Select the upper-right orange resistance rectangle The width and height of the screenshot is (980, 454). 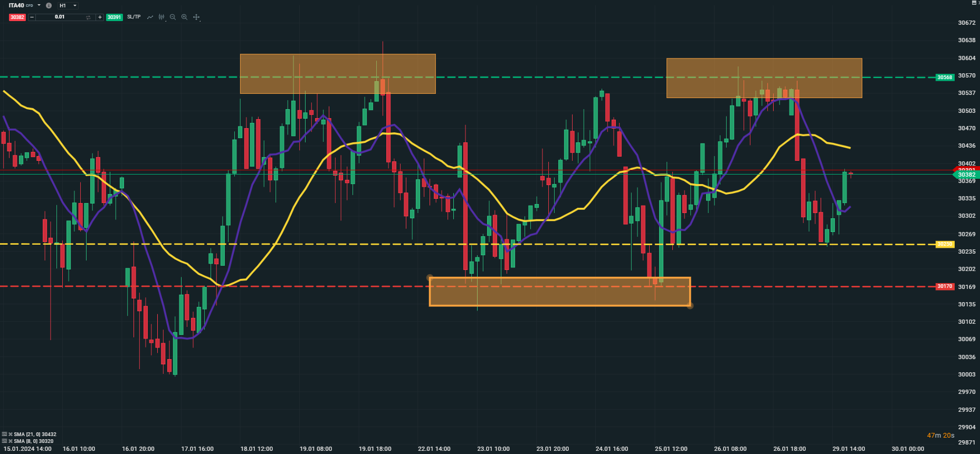(x=764, y=78)
